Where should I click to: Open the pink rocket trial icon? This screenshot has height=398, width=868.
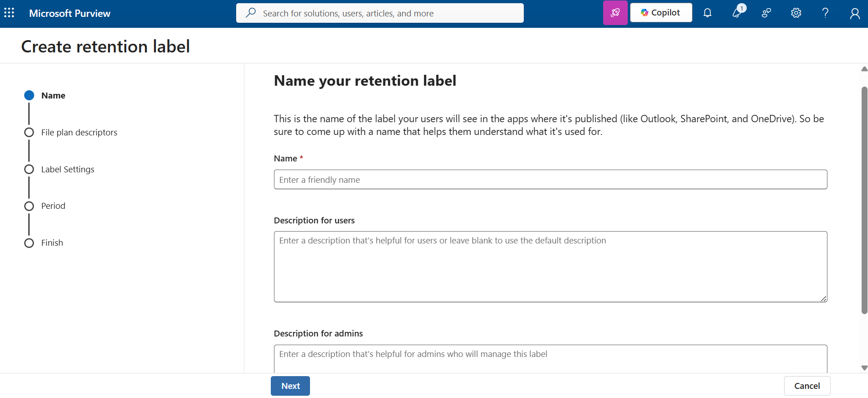click(615, 13)
